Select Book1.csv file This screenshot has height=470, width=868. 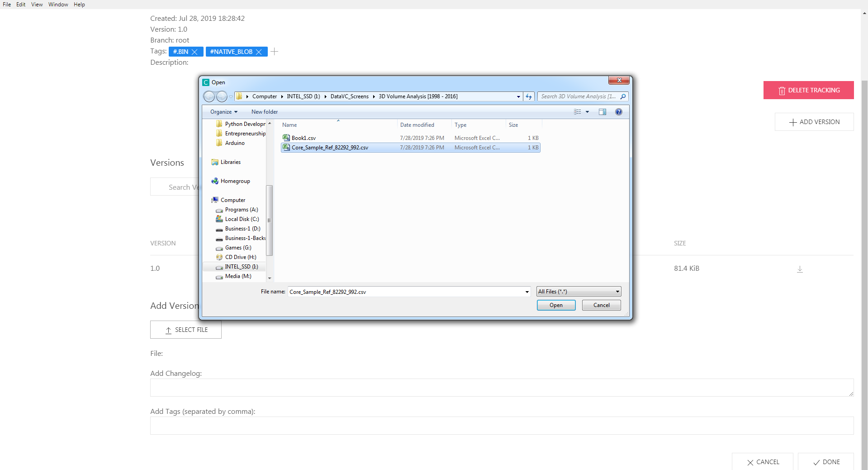coord(411,138)
